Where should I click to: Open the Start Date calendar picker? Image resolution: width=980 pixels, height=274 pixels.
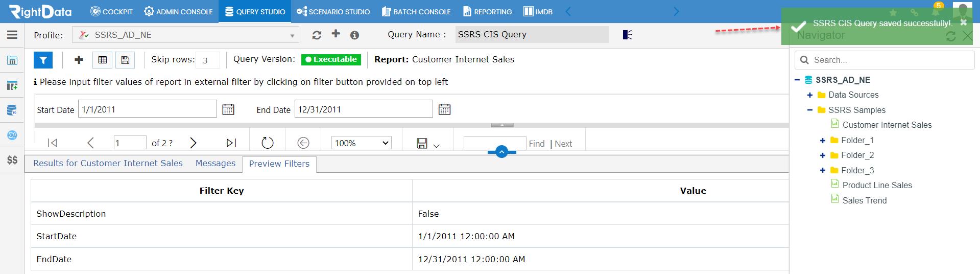coord(228,109)
